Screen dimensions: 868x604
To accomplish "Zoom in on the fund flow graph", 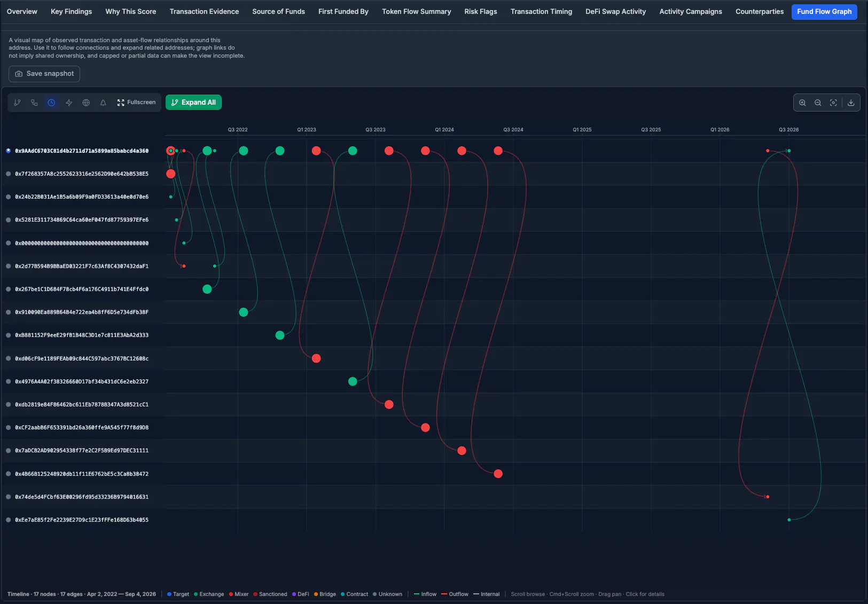I will 802,103.
